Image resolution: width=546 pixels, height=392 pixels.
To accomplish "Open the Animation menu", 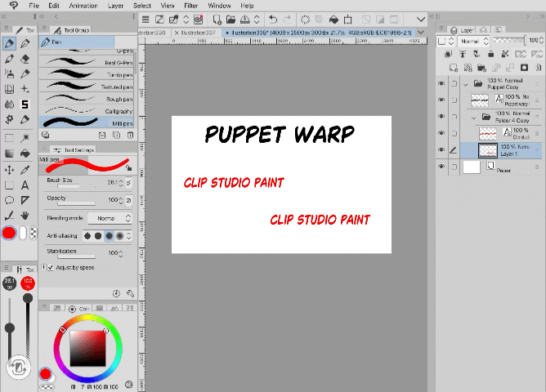I will (x=83, y=6).
